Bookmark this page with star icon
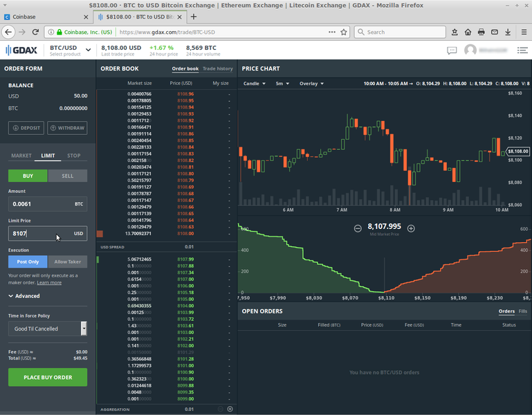532x415 pixels. (x=344, y=32)
